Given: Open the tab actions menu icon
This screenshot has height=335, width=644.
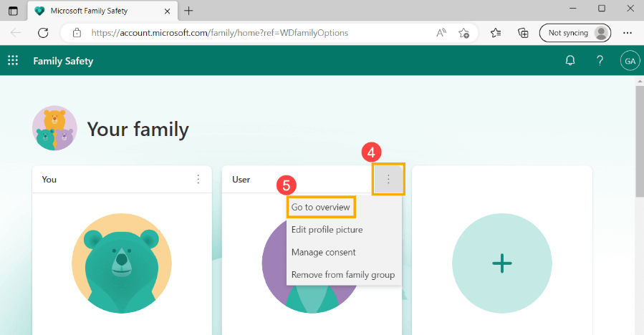Looking at the screenshot, I should click(x=13, y=11).
